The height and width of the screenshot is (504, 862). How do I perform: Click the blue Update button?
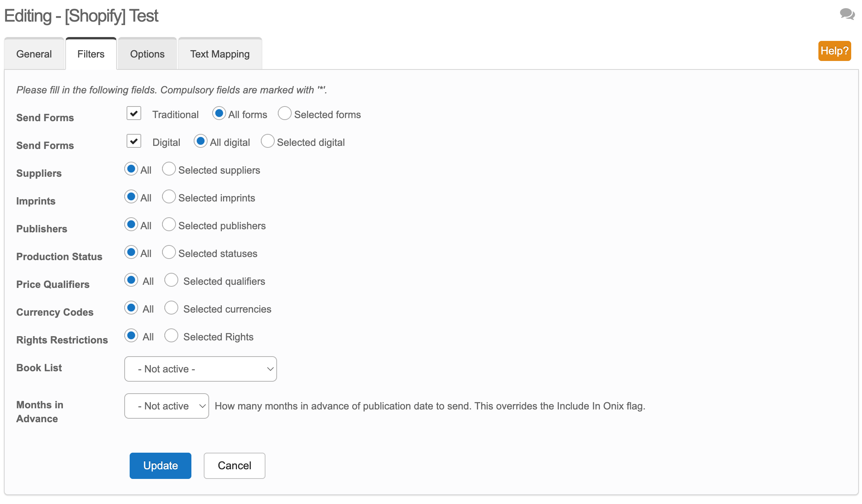161,466
